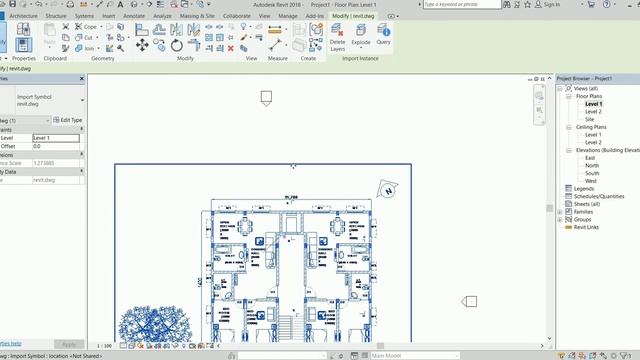Select the Copy tool in Modify panel
Viewport: 640px width, 360px height.
pyautogui.click(x=160, y=45)
